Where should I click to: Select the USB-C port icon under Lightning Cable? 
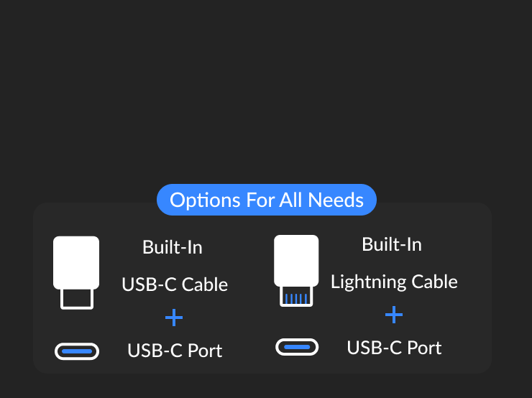[x=297, y=348]
